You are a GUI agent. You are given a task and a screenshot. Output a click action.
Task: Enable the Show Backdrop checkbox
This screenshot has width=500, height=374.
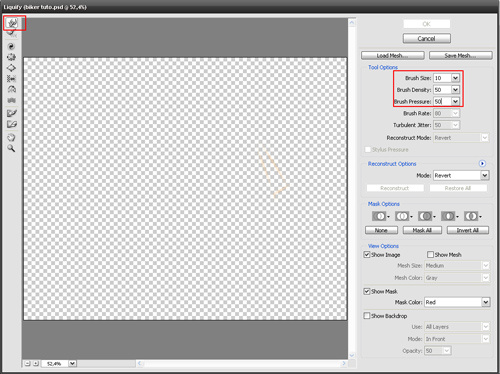coord(367,316)
